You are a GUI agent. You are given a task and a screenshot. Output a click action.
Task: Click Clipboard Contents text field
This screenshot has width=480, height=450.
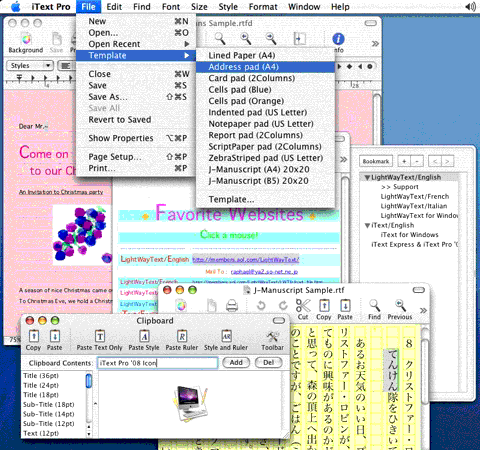158,363
